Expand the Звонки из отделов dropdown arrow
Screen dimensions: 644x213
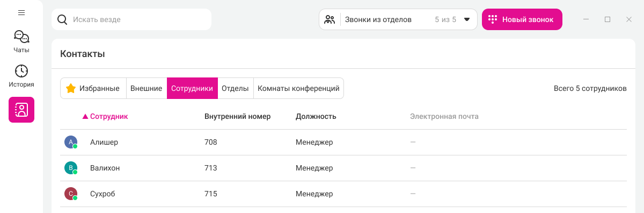pos(467,19)
